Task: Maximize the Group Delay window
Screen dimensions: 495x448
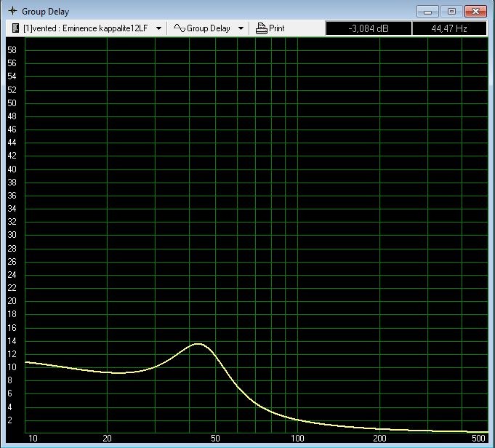Action: tap(451, 11)
